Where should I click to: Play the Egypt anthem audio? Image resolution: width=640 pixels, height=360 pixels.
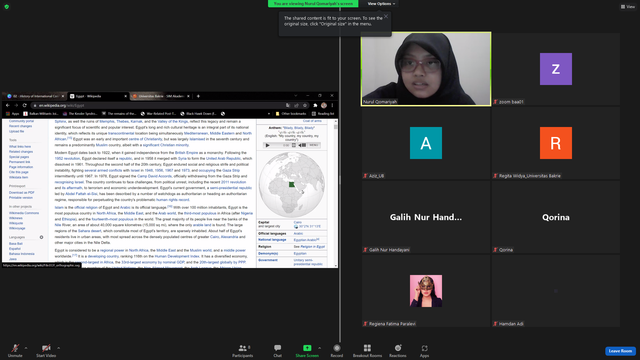tap(268, 145)
